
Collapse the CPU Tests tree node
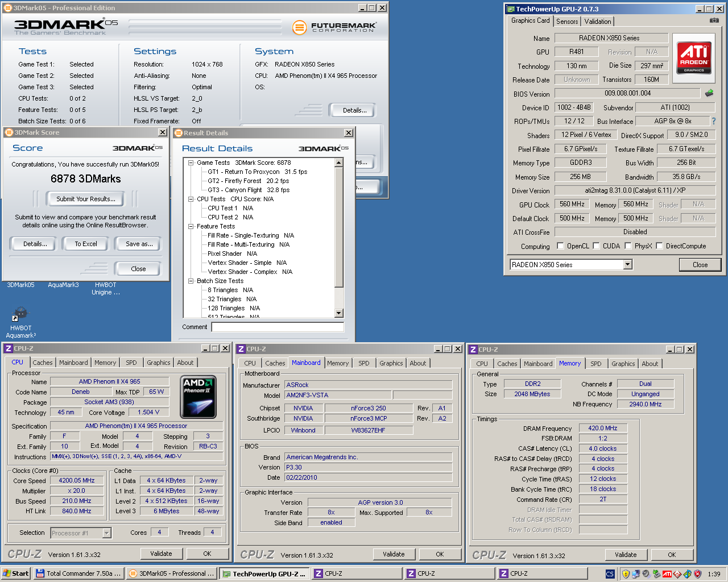191,199
